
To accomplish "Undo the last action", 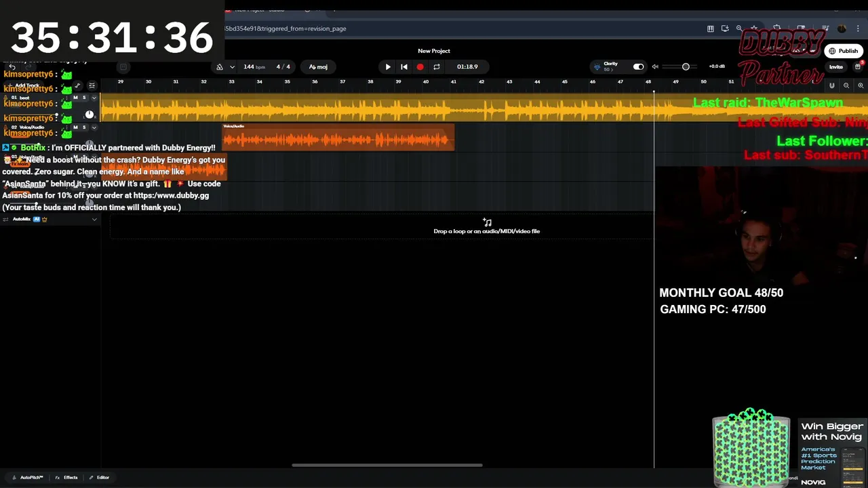I will [12, 67].
